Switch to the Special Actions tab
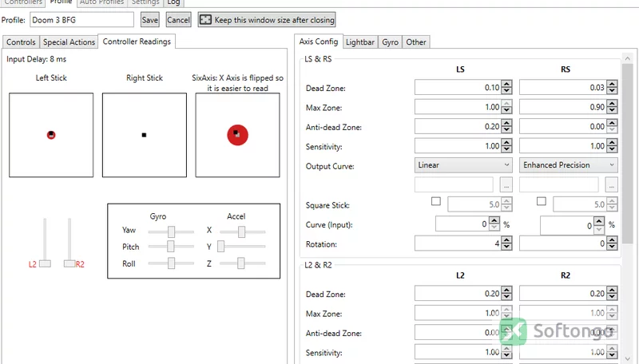Screen dimensions: 639x364 69,42
